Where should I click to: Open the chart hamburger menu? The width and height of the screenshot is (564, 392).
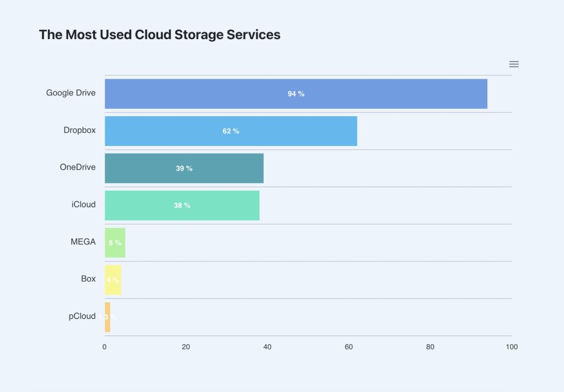pyautogui.click(x=514, y=64)
